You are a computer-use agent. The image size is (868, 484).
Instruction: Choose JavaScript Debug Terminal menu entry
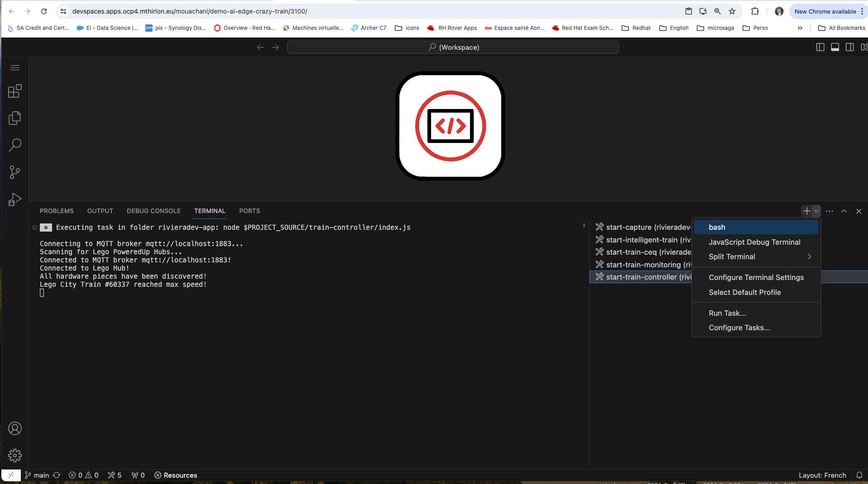pyautogui.click(x=756, y=242)
